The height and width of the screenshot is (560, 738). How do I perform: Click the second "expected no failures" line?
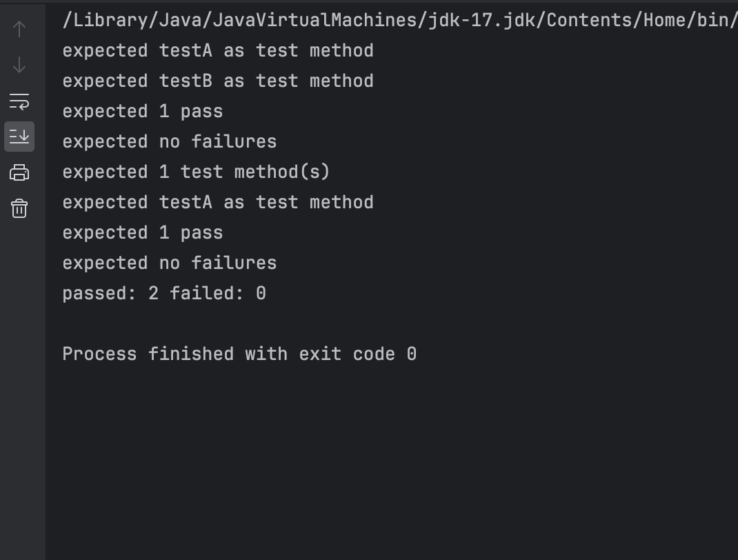pos(170,263)
